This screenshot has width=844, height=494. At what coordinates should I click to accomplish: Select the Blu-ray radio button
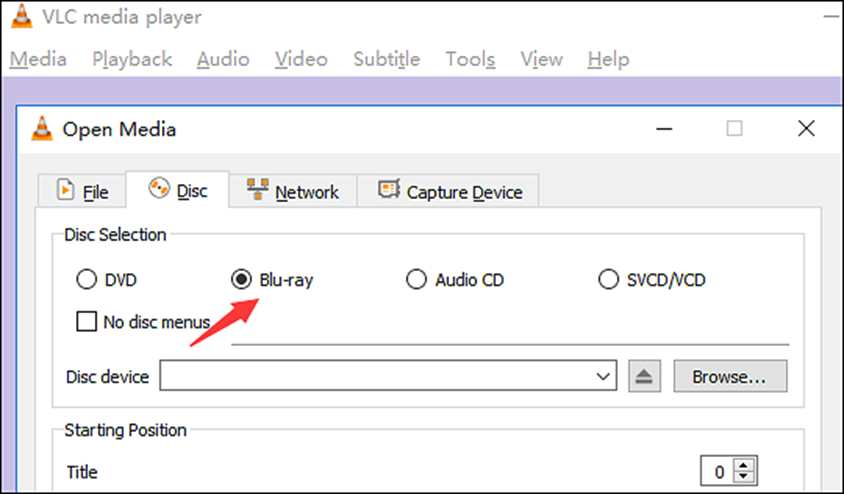pos(241,279)
